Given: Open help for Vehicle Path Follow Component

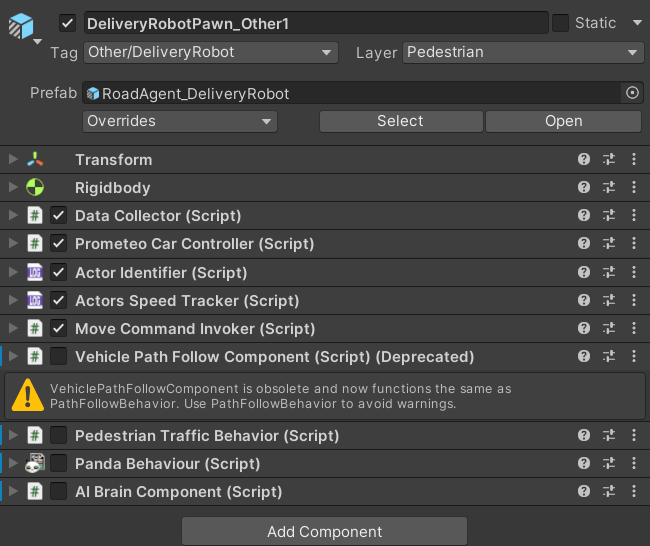Looking at the screenshot, I should coord(584,356).
